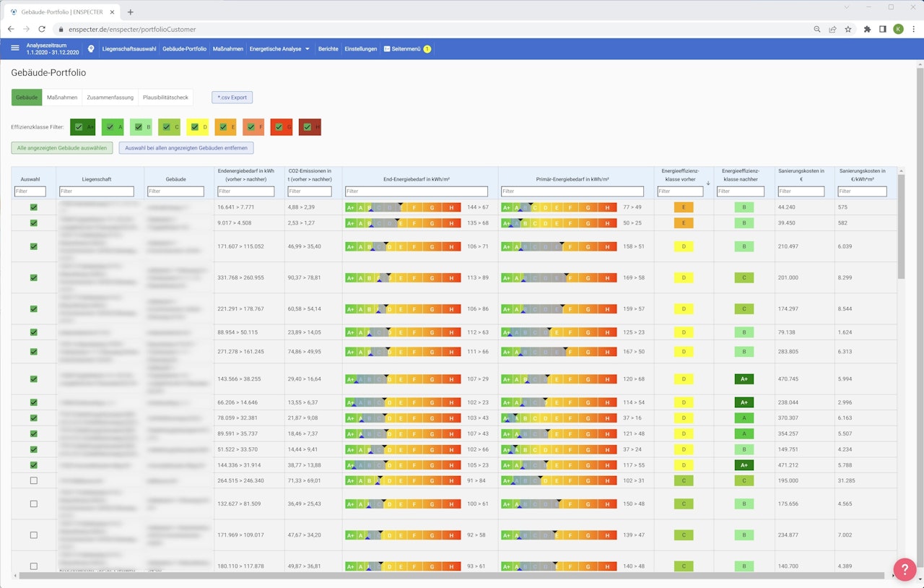Click Alle angezeigten Gebäude auswählen button

[x=62, y=148]
